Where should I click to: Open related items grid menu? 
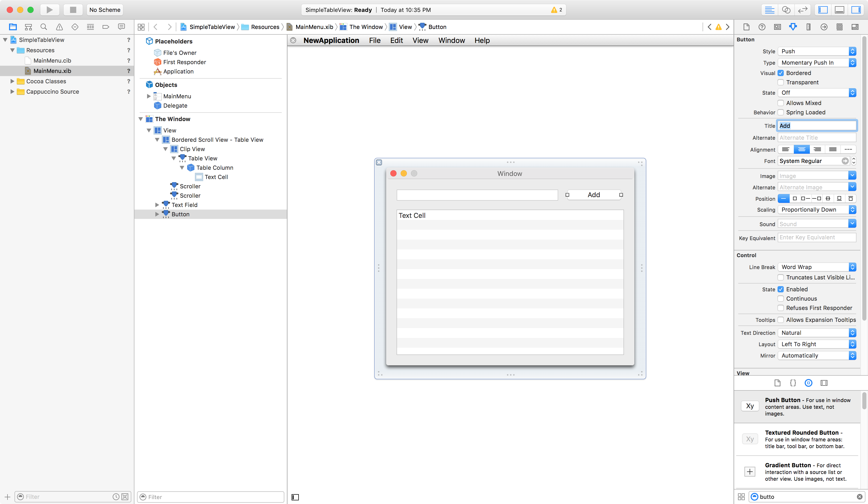141,27
